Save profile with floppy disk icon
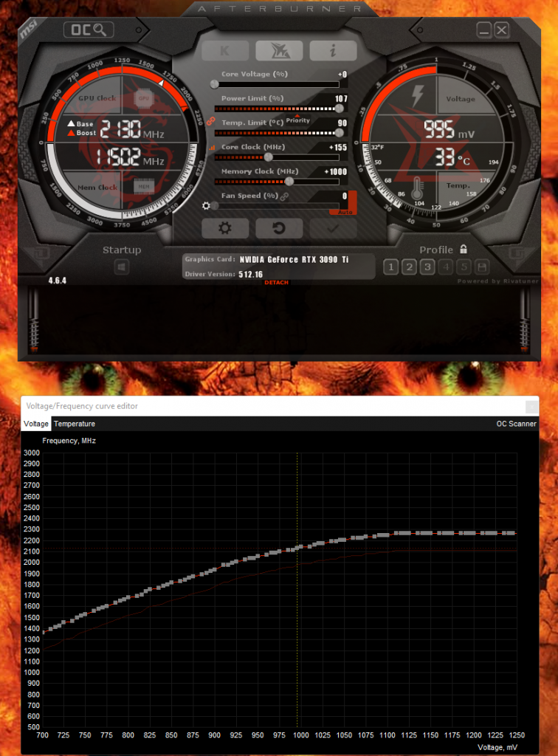558x756 pixels. [x=482, y=267]
